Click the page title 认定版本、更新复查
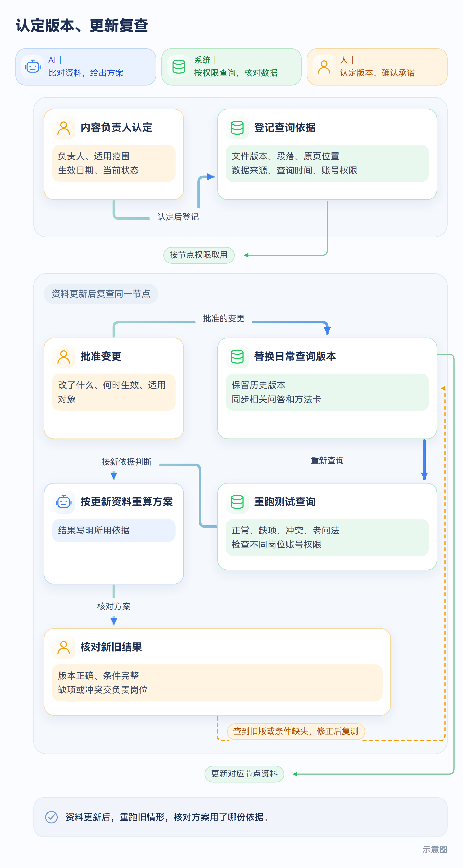The width and height of the screenshot is (463, 868). (82, 26)
